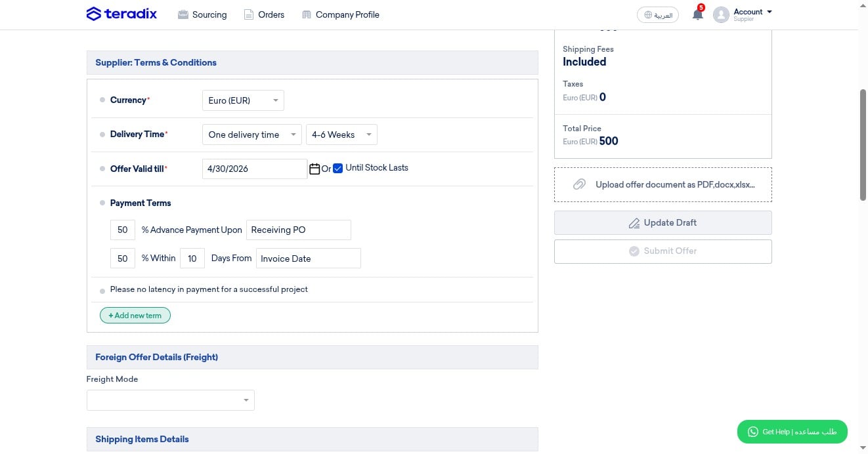
Task: Click the Update Draft button
Action: click(x=663, y=222)
